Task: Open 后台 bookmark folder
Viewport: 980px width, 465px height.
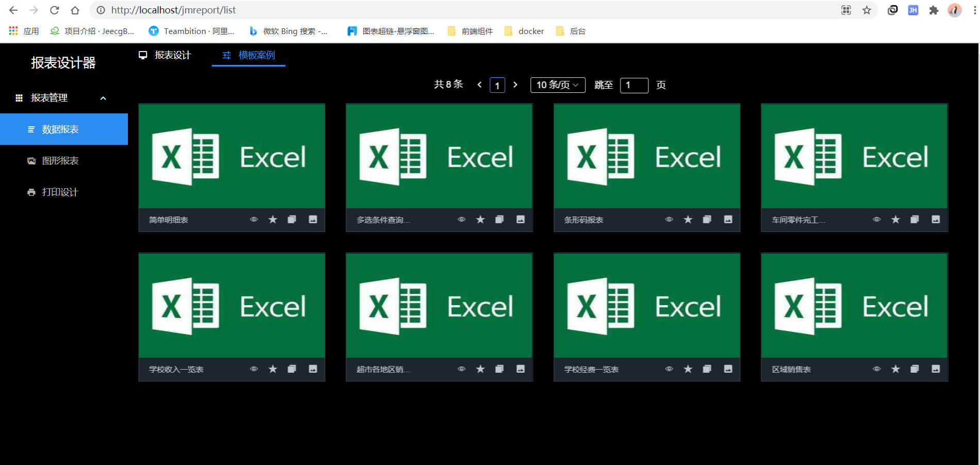Action: pos(571,31)
